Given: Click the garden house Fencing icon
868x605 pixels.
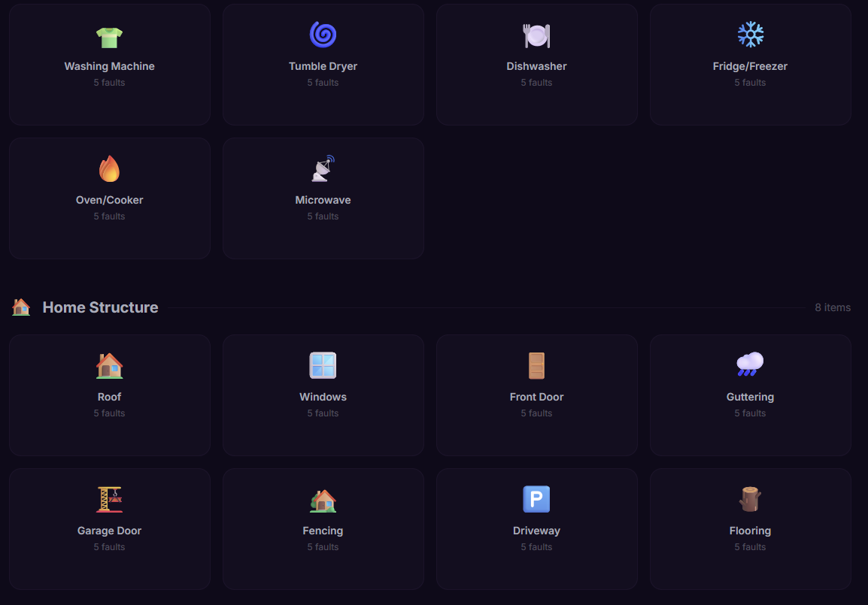Looking at the screenshot, I should click(x=323, y=501).
